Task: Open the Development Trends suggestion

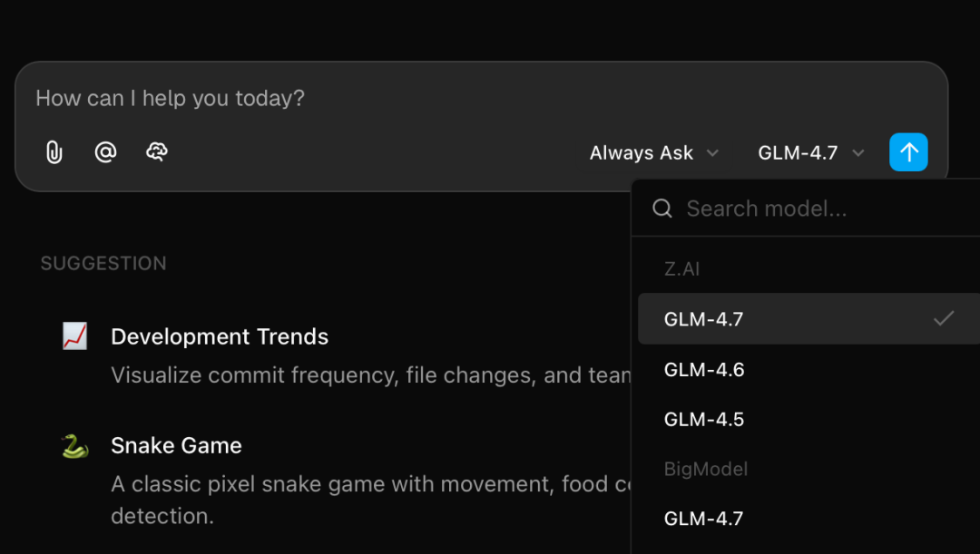Action: [220, 336]
